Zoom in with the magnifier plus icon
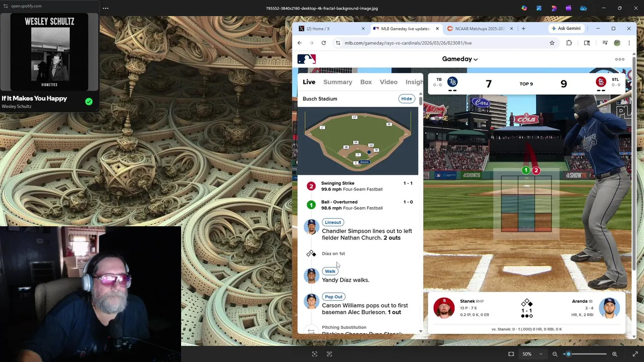This screenshot has width=644, height=362. click(x=614, y=354)
